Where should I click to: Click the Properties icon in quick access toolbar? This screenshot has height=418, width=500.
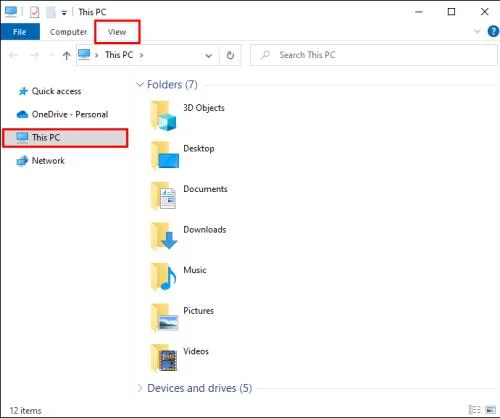coord(34,12)
